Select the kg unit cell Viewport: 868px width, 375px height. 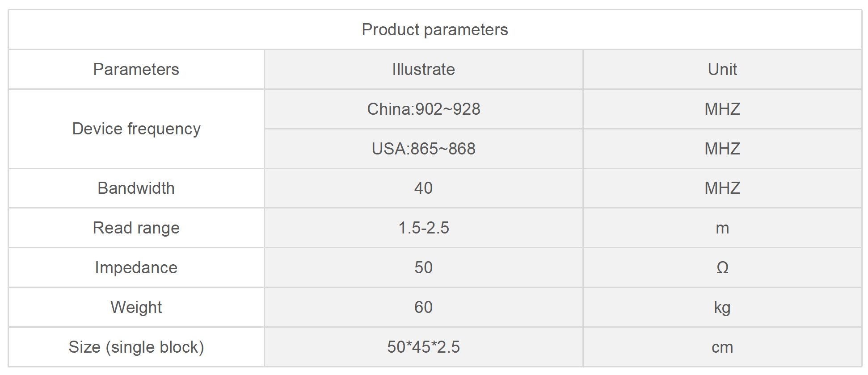722,308
